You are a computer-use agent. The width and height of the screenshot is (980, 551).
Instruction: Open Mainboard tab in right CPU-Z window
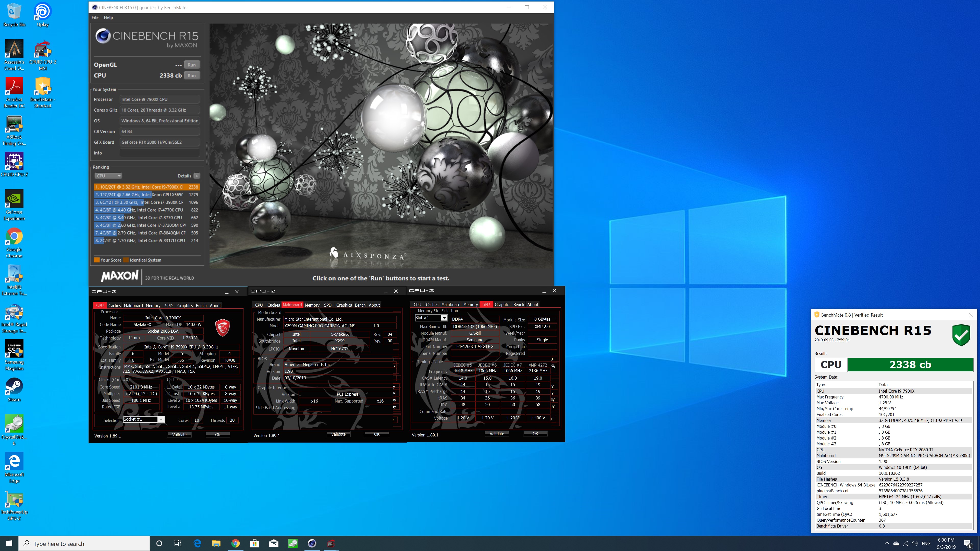tap(450, 305)
